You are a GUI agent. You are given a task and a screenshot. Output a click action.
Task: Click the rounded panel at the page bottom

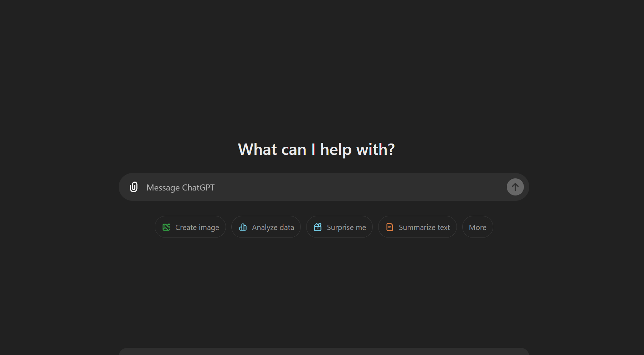pos(323,351)
